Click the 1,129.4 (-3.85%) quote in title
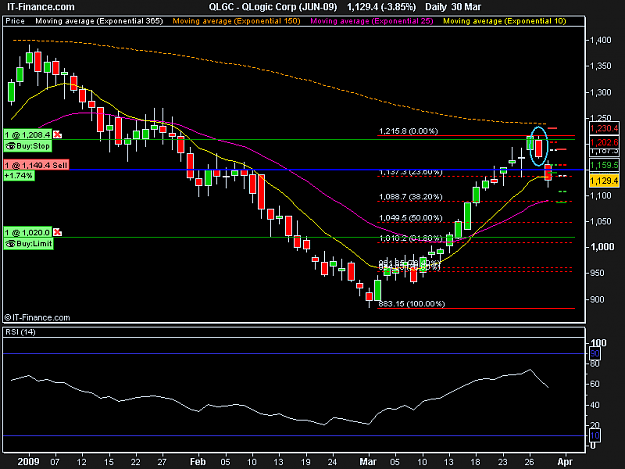Image resolution: width=625 pixels, height=469 pixels. (x=381, y=7)
